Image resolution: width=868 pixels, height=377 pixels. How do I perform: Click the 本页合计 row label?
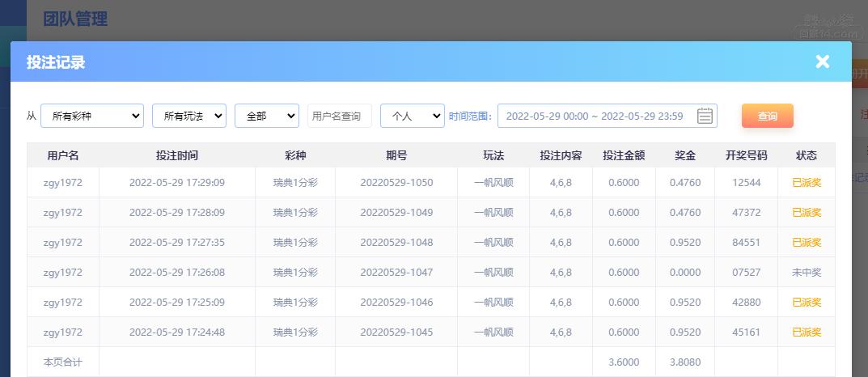(63, 362)
